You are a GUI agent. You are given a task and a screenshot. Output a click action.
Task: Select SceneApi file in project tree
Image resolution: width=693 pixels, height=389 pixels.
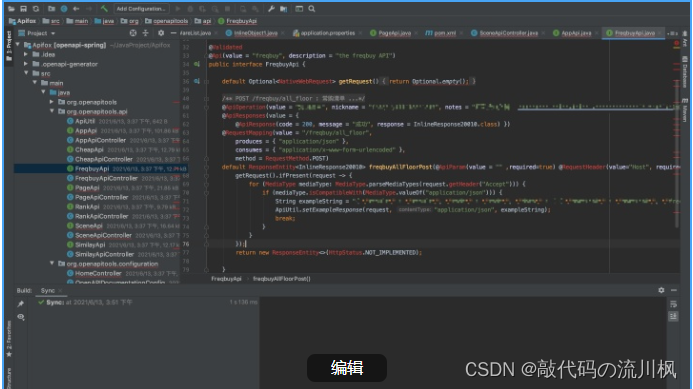89,226
